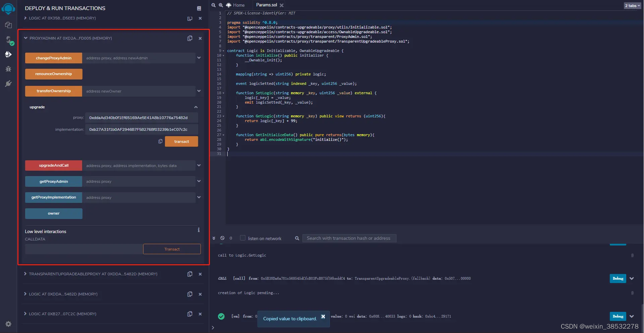This screenshot has height=333, width=644.
Task: Expand getProxyImplementation parameters
Action: pyautogui.click(x=199, y=197)
